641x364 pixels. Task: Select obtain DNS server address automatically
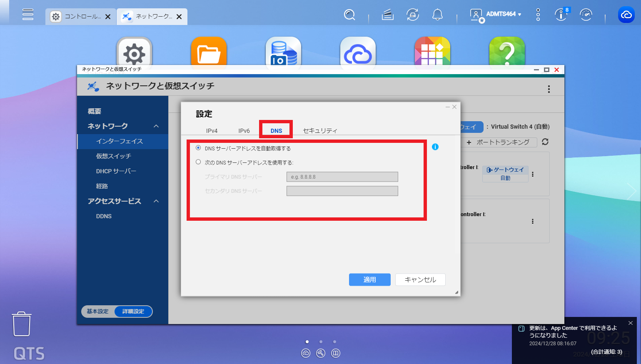[198, 148]
